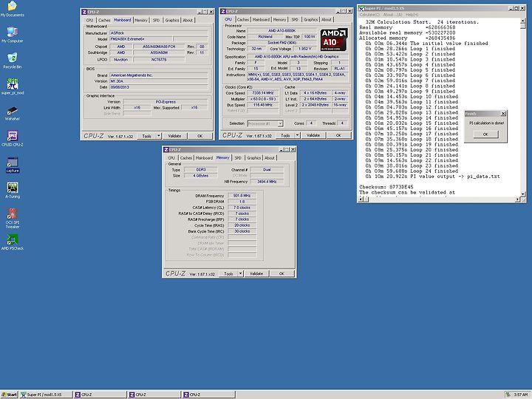
Task: Open the About tab in the Mainboard CPU-Z window
Action: click(188, 21)
